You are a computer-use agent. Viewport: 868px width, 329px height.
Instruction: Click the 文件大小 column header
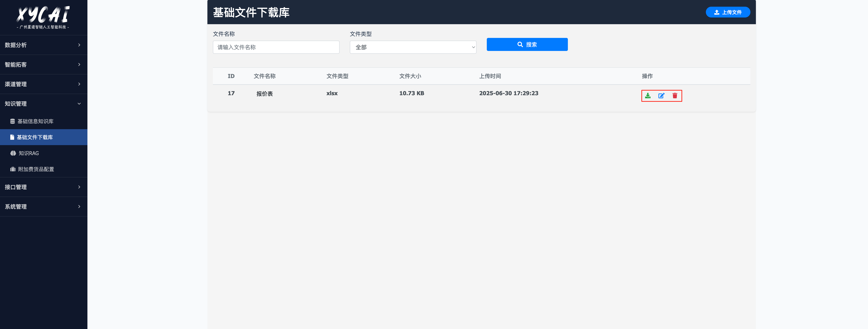coord(410,76)
